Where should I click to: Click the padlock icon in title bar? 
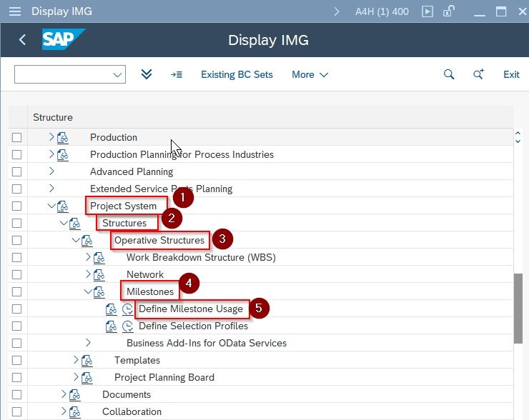[448, 11]
